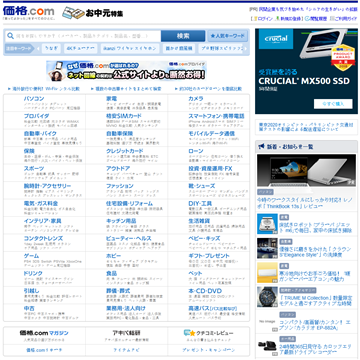The height and width of the screenshot is (360, 360).
Task: Click the magnifying glass search icon
Action: pos(10,36)
